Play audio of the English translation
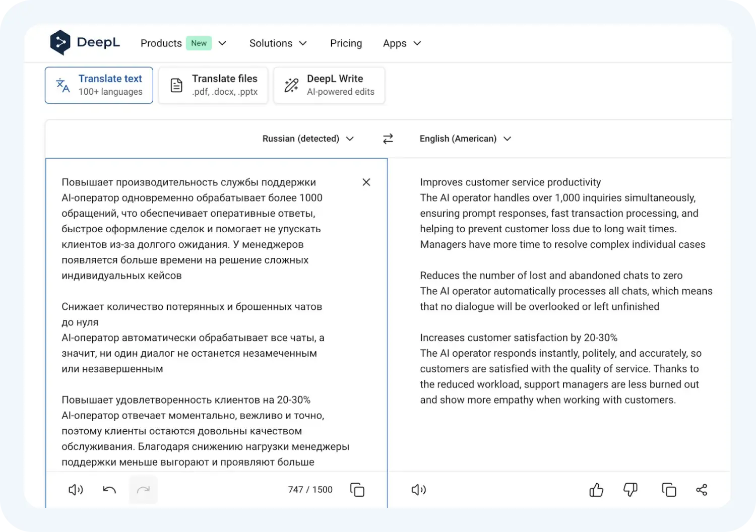The height and width of the screenshot is (532, 756). click(x=418, y=489)
